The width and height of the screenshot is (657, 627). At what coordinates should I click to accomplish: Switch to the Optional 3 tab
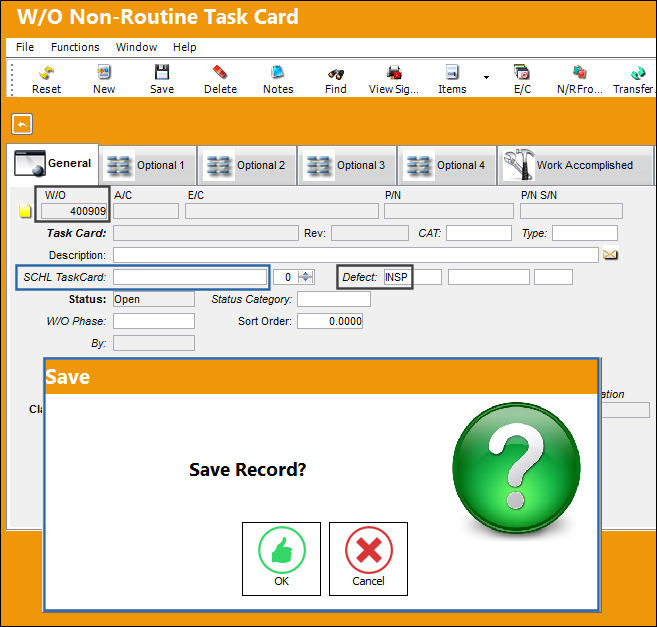tap(347, 165)
